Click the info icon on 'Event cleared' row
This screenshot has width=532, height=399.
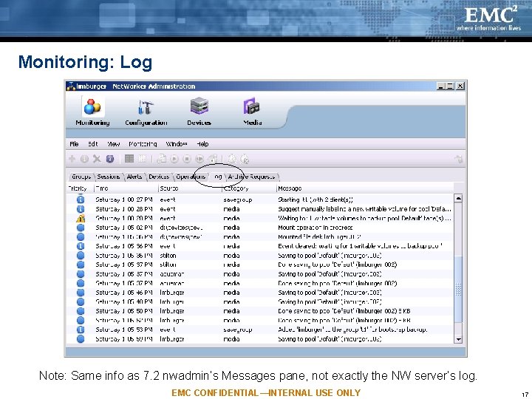coord(81,246)
